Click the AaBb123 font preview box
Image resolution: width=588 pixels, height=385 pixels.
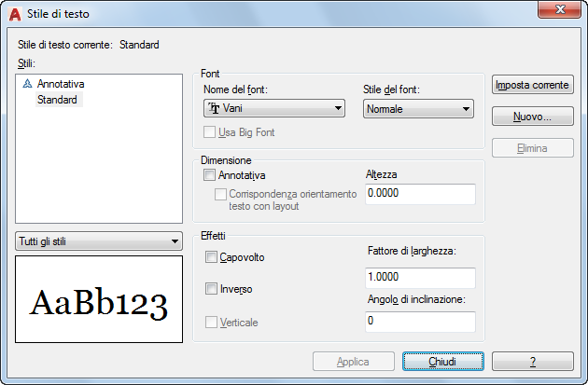[x=99, y=302]
